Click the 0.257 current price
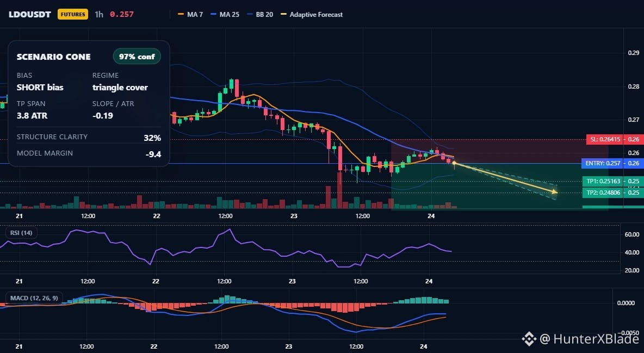 click(122, 14)
